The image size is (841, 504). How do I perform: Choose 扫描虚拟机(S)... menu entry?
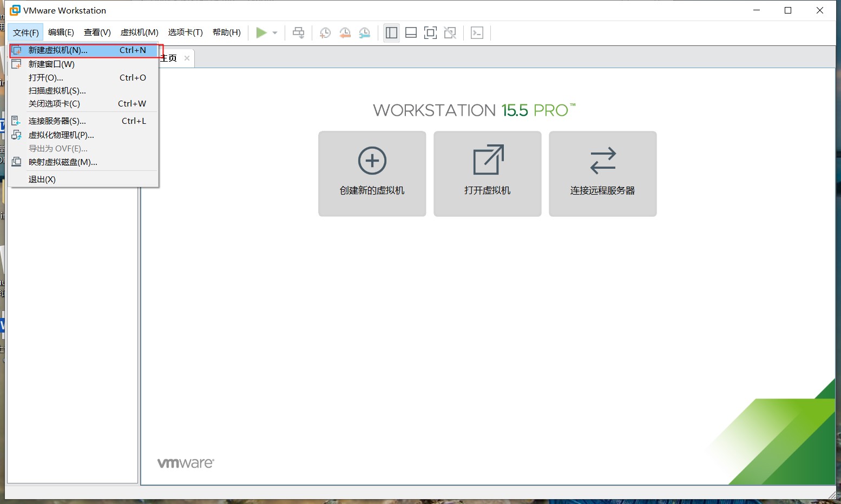coord(84,90)
